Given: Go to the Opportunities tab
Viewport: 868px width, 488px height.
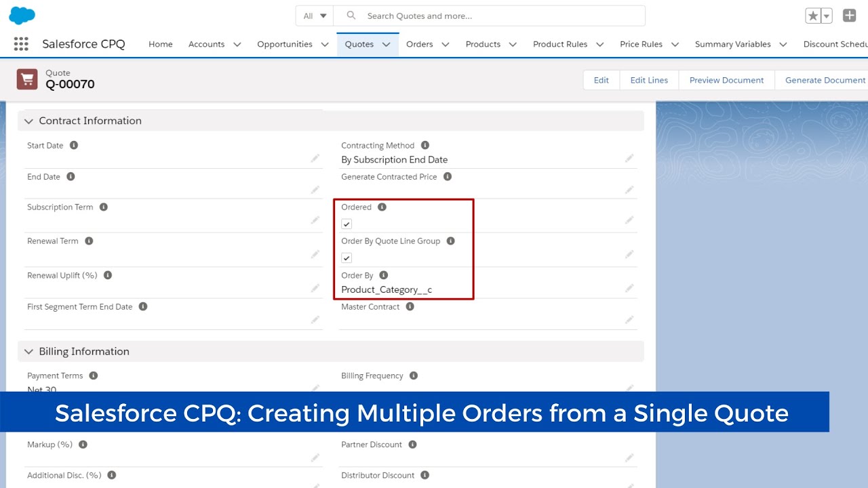Looking at the screenshot, I should pyautogui.click(x=285, y=44).
